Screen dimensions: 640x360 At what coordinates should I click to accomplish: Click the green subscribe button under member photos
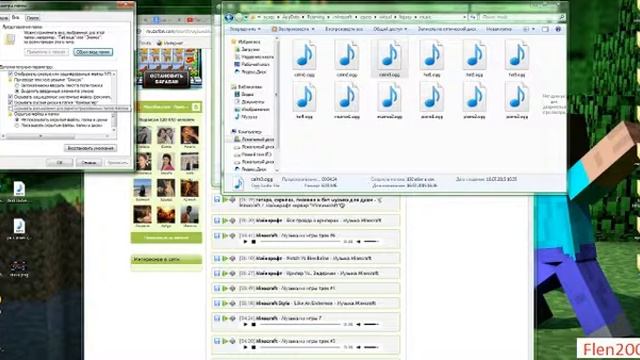pos(166,237)
